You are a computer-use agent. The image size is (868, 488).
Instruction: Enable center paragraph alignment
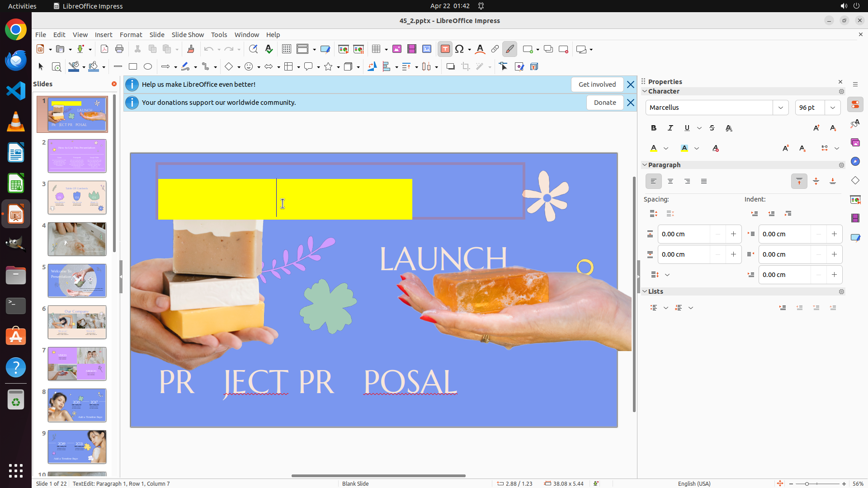pos(670,182)
